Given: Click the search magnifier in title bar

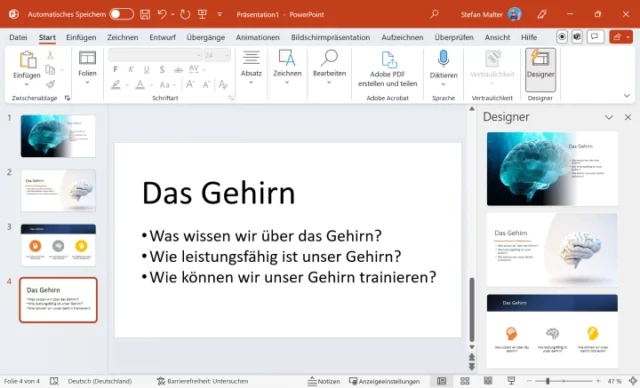Looking at the screenshot, I should pyautogui.click(x=434, y=14).
